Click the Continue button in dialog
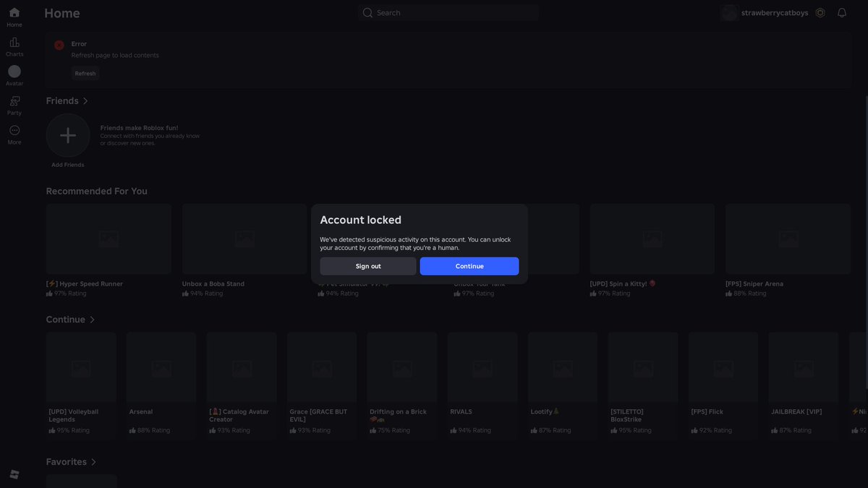Image resolution: width=868 pixels, height=488 pixels. click(469, 266)
